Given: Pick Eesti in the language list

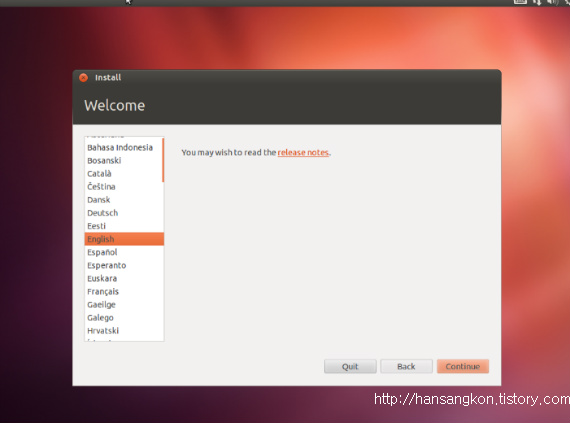Looking at the screenshot, I should pyautogui.click(x=124, y=226).
